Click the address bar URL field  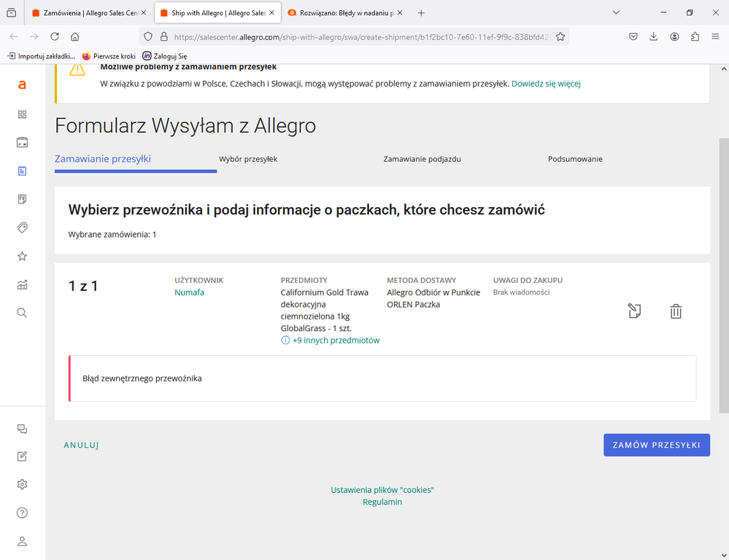363,36
